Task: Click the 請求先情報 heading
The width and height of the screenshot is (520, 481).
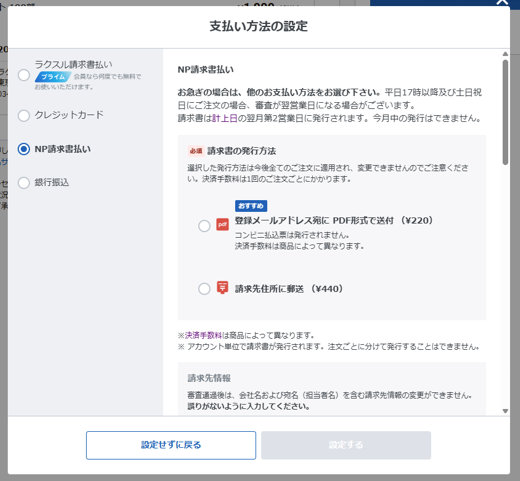Action: pos(209,378)
